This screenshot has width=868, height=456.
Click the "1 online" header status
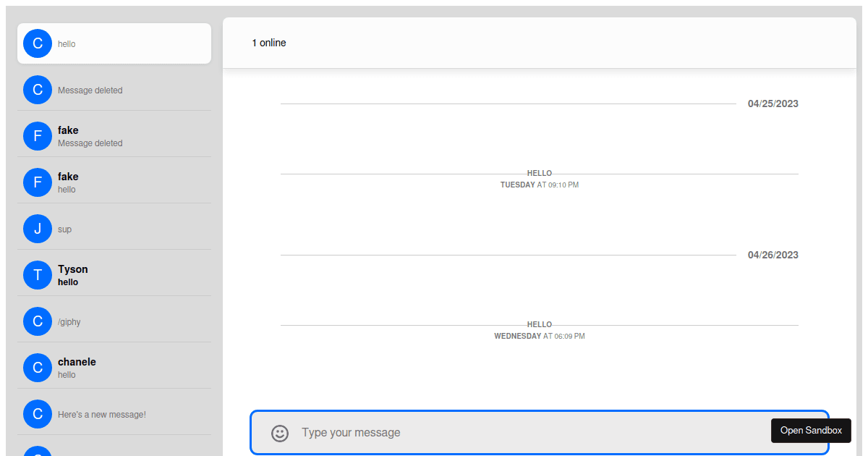[x=269, y=43]
